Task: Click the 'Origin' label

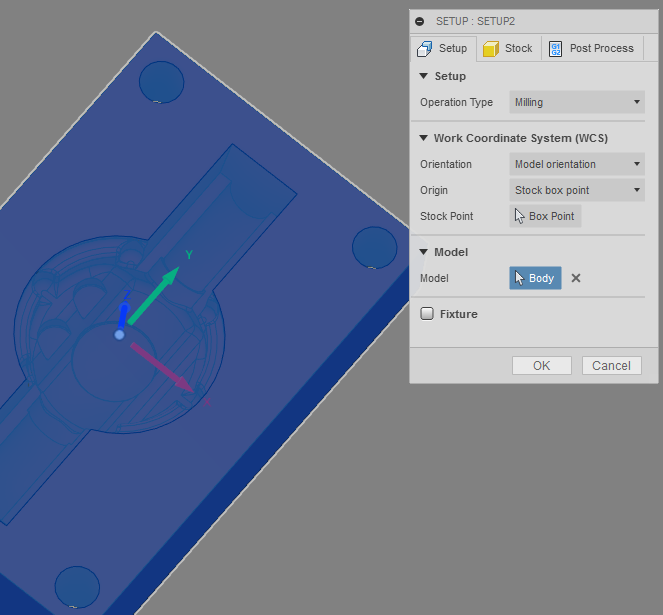Action: pos(434,190)
